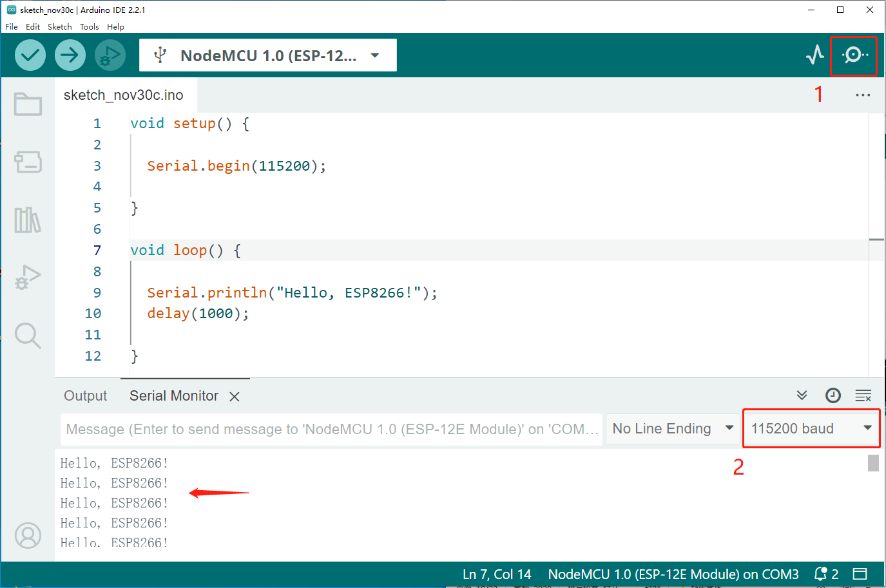Open the Debug panel in sidebar

(x=28, y=277)
